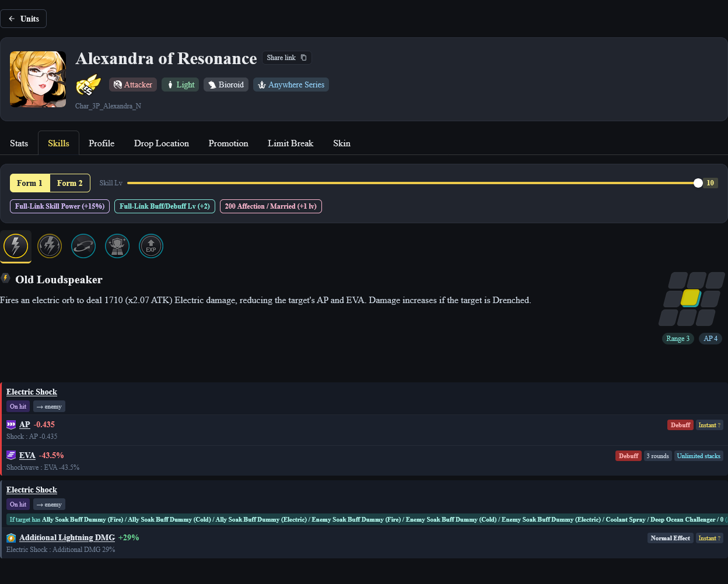This screenshot has height=584, width=728.
Task: Toggle 200 Affection / Married (+1 lv)
Action: pyautogui.click(x=271, y=206)
